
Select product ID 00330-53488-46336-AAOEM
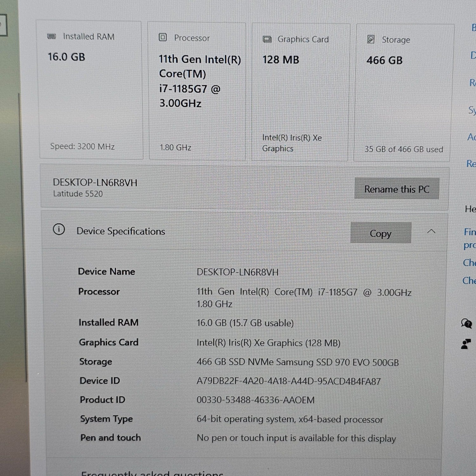[255, 400]
